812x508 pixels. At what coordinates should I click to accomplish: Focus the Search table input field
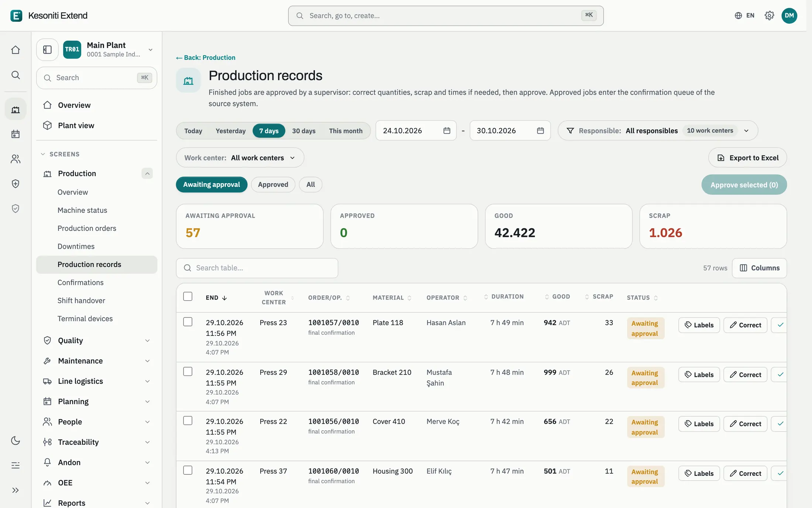257,268
